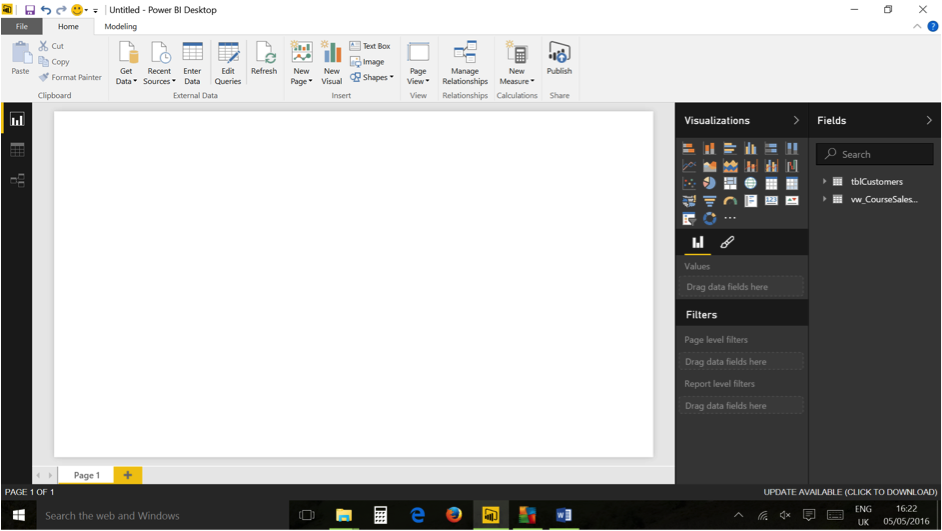This screenshot has height=531, width=942.
Task: Expand the vw_CourseSales table
Action: pos(824,199)
